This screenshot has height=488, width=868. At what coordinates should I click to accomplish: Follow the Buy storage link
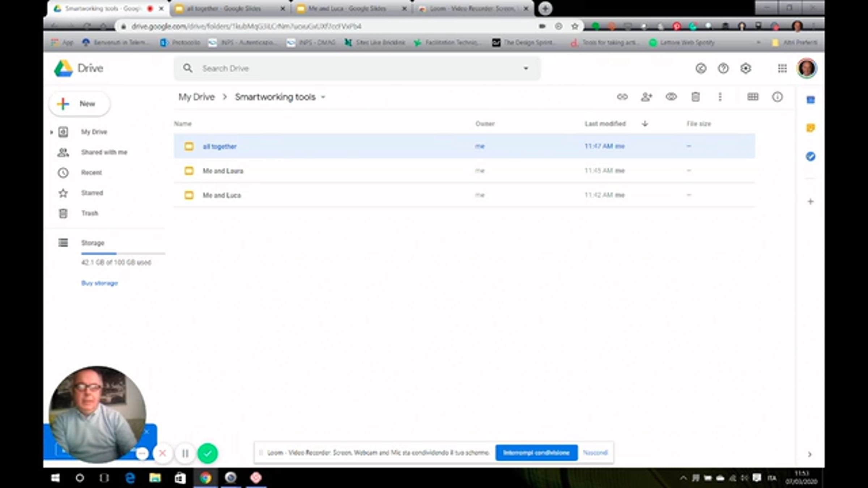99,283
